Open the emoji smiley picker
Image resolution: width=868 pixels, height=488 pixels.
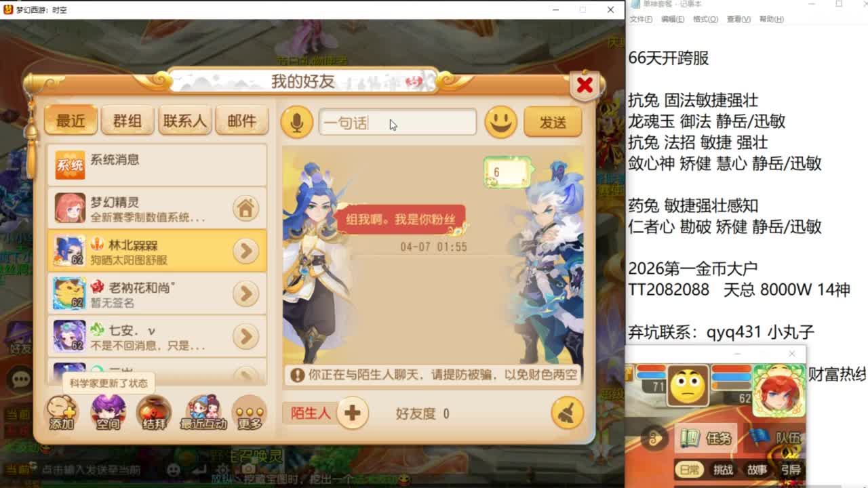(x=500, y=122)
